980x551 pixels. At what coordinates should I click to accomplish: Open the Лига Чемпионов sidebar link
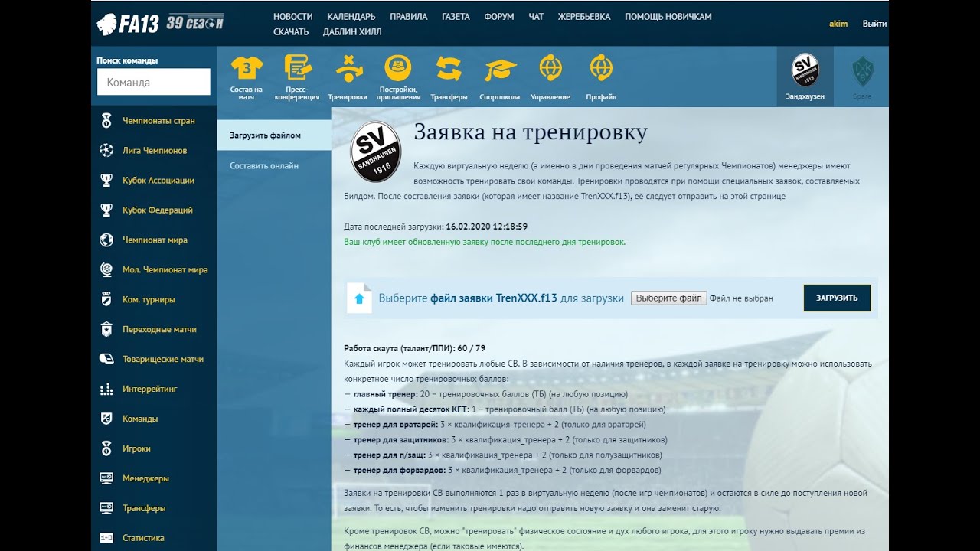coord(155,151)
